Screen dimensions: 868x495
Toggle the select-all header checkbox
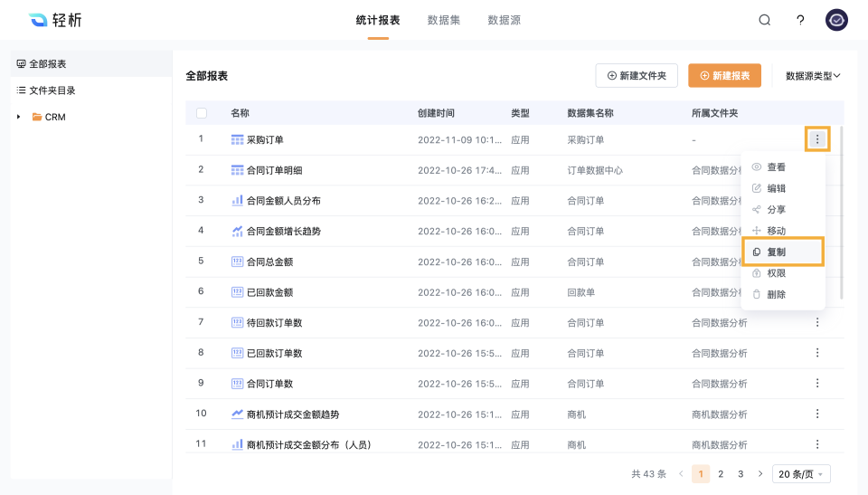coord(202,113)
